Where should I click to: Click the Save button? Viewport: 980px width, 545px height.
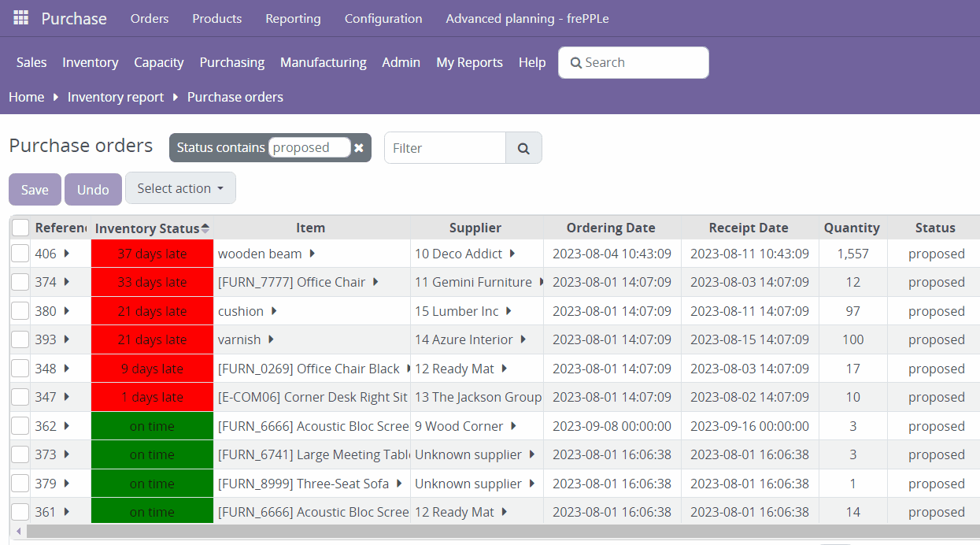[35, 189]
